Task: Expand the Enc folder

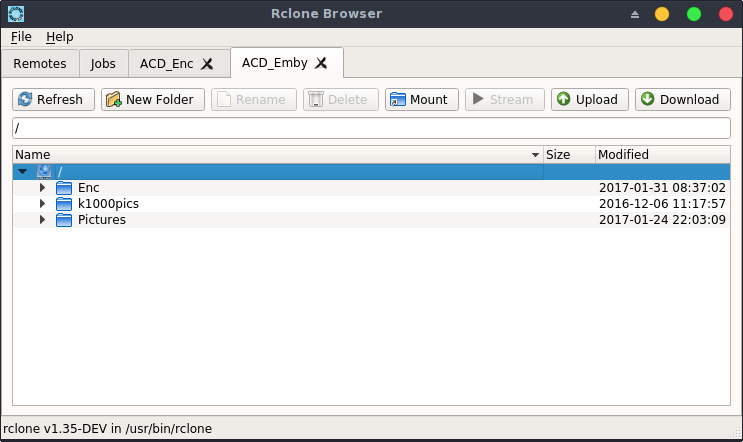Action: coord(42,188)
